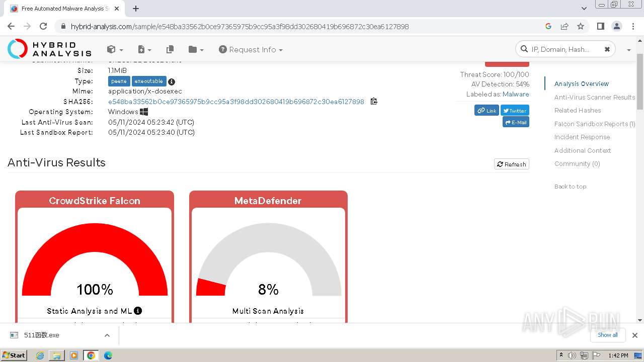Image resolution: width=644 pixels, height=362 pixels.
Task: Open the Chrome profile icon
Action: (616, 26)
